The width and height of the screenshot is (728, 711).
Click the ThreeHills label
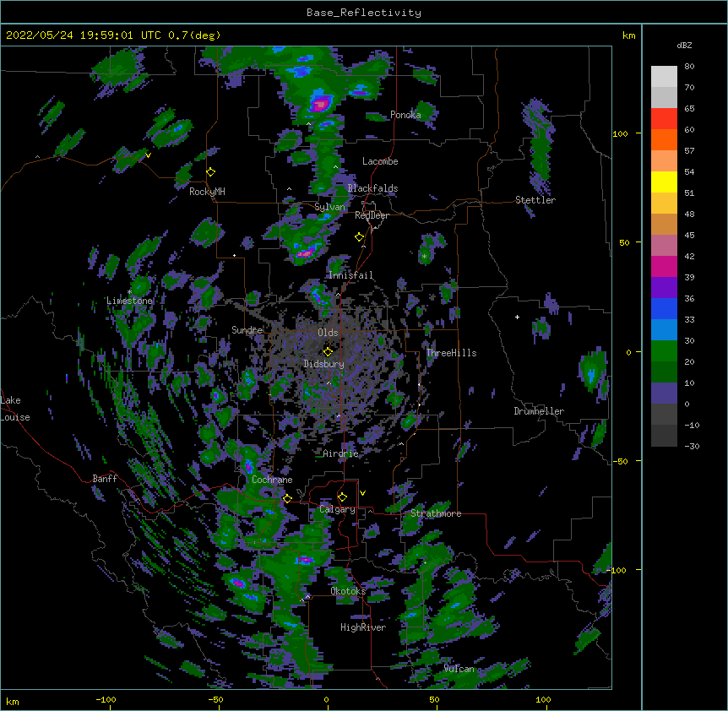click(451, 353)
